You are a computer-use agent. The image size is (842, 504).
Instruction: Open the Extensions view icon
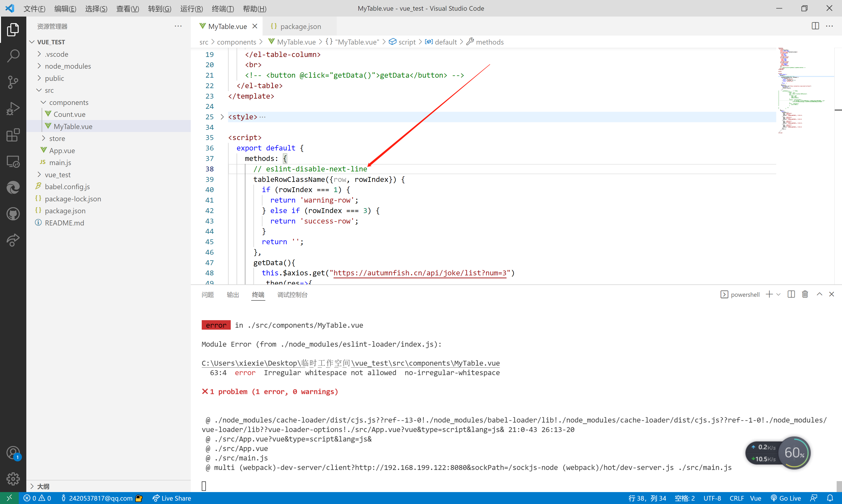click(13, 135)
